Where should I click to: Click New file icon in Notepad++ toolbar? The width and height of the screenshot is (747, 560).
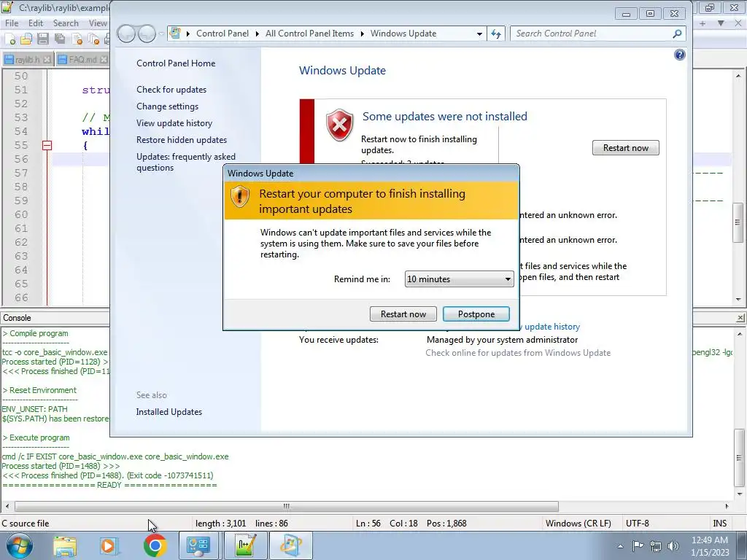[10, 39]
